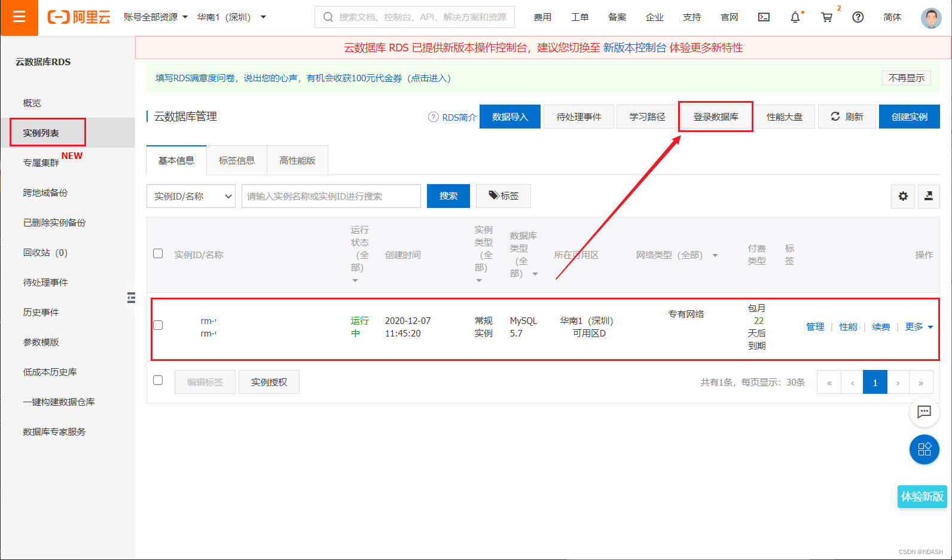Click the 标签 tag filter button
The height and width of the screenshot is (560, 952).
(504, 196)
